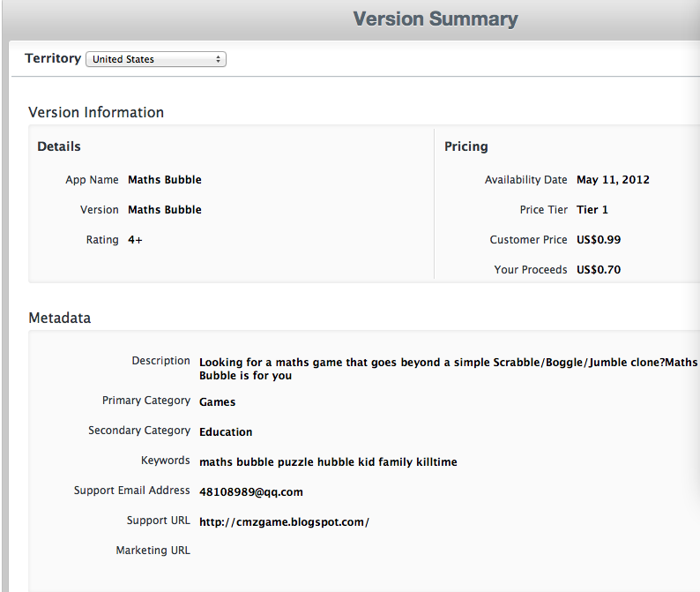Select the Rating value 4+

pyautogui.click(x=135, y=240)
